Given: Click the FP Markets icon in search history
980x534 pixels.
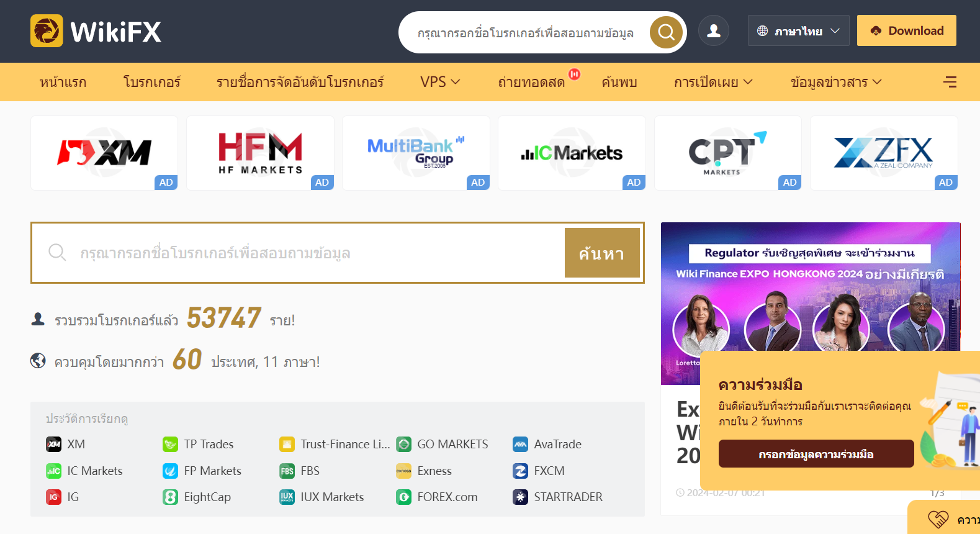Looking at the screenshot, I should tap(170, 471).
